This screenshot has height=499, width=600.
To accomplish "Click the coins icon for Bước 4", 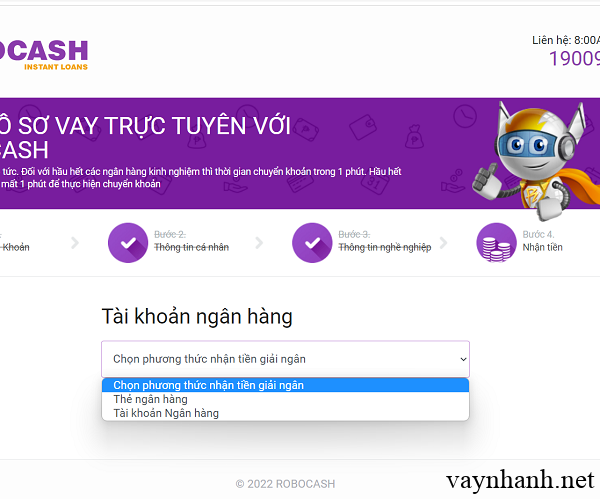I will (x=496, y=243).
